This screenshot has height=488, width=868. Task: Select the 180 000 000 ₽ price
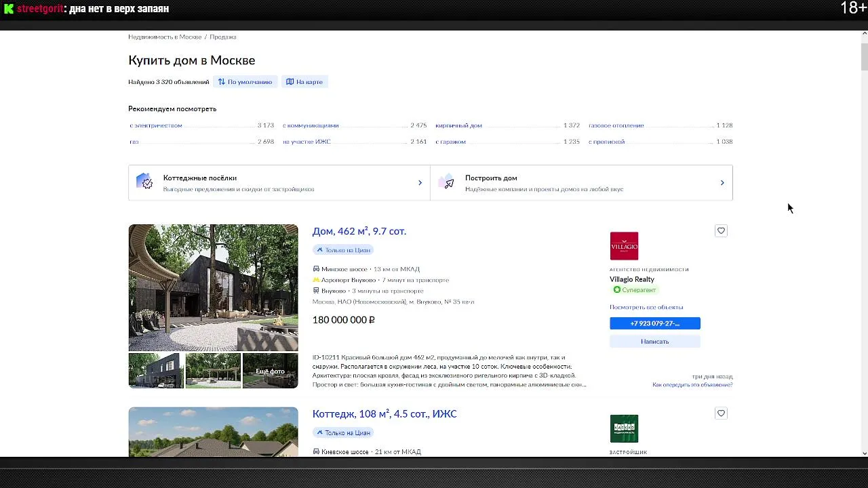344,320
